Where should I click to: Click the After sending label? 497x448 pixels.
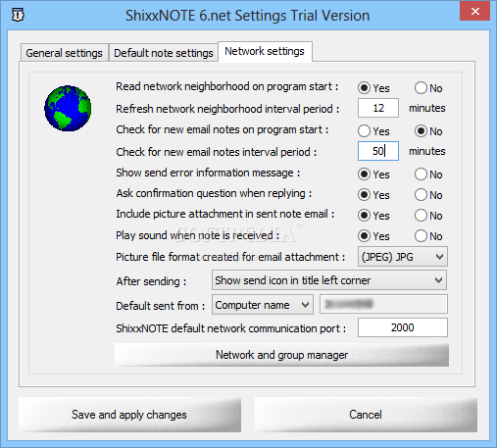pos(151,281)
